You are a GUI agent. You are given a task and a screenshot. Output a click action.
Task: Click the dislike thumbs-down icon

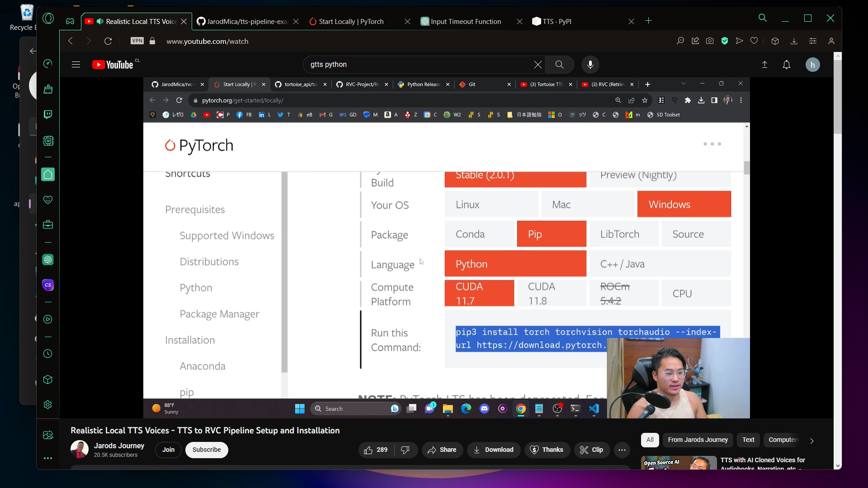point(406,450)
